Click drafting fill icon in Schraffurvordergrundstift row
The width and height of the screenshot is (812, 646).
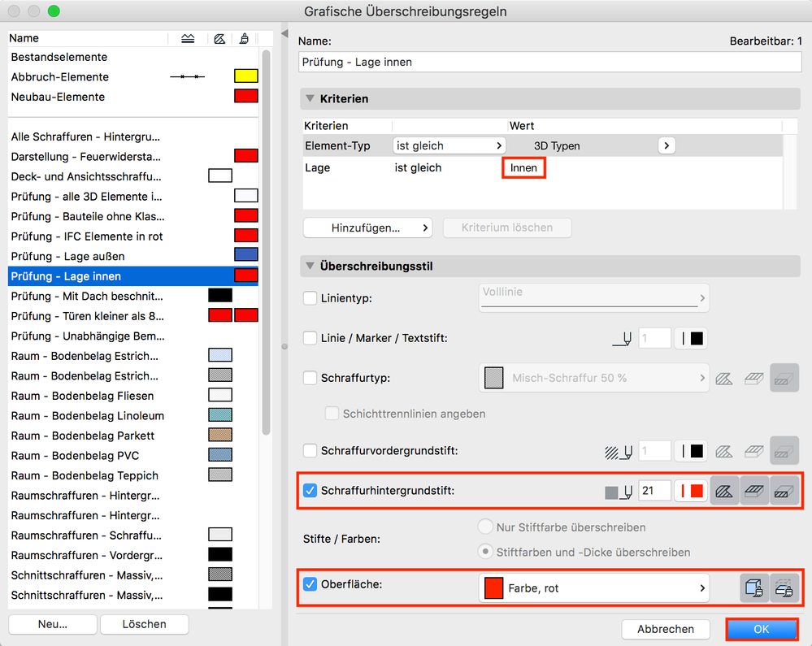pos(724,451)
